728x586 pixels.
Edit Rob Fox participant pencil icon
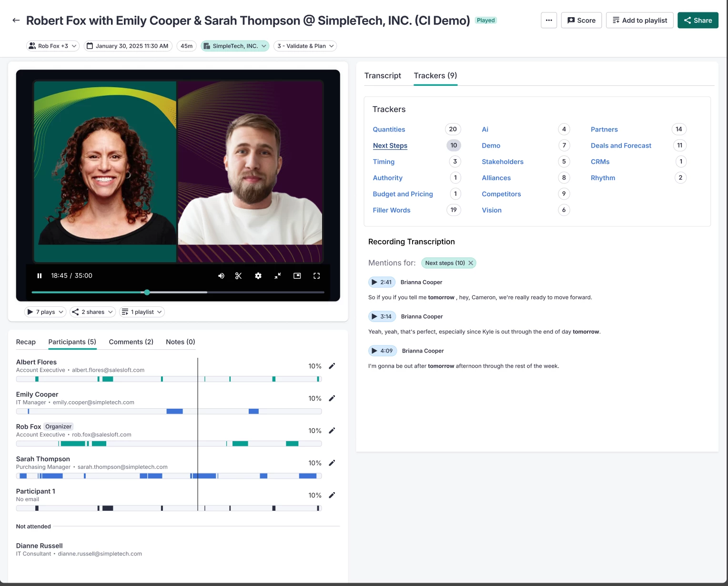pyautogui.click(x=332, y=431)
